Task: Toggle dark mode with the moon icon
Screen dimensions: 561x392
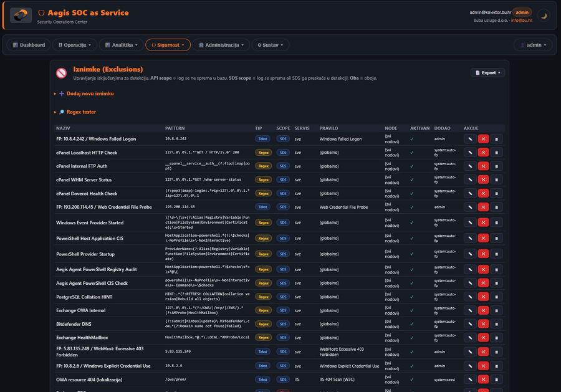Action: pyautogui.click(x=544, y=16)
